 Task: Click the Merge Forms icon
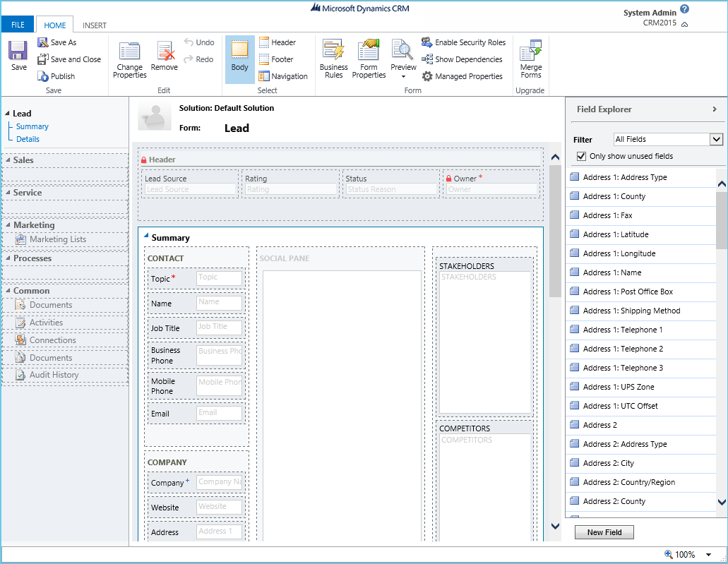pos(531,50)
